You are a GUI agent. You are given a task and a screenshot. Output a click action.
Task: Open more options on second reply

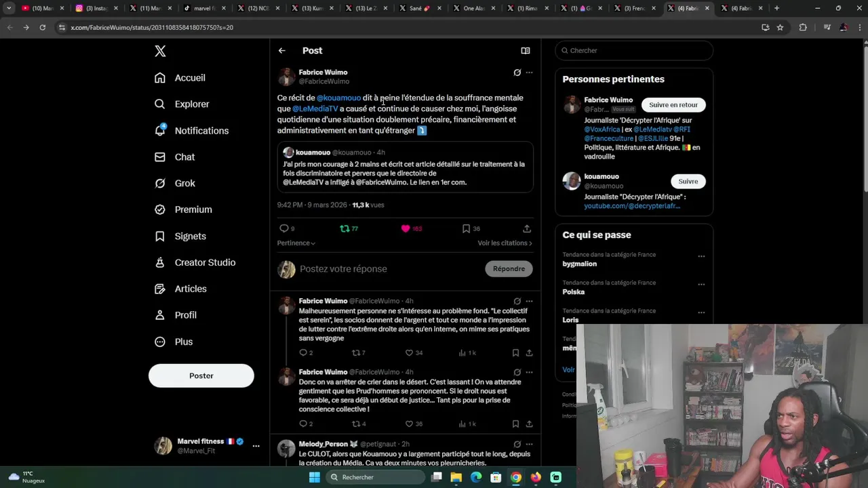tap(530, 372)
